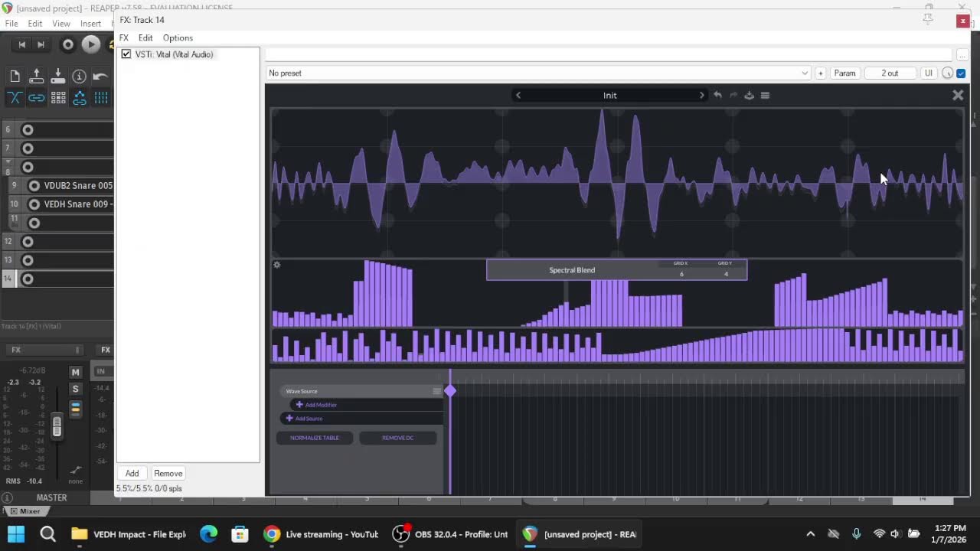This screenshot has height=551, width=980.
Task: Click the plus preset button beside preset dropdown
Action: click(x=820, y=73)
